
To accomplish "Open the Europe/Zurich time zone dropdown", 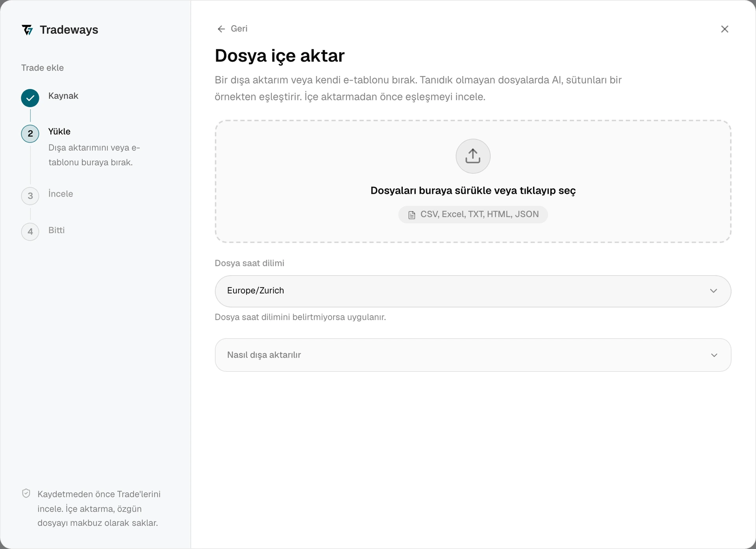I will (473, 291).
